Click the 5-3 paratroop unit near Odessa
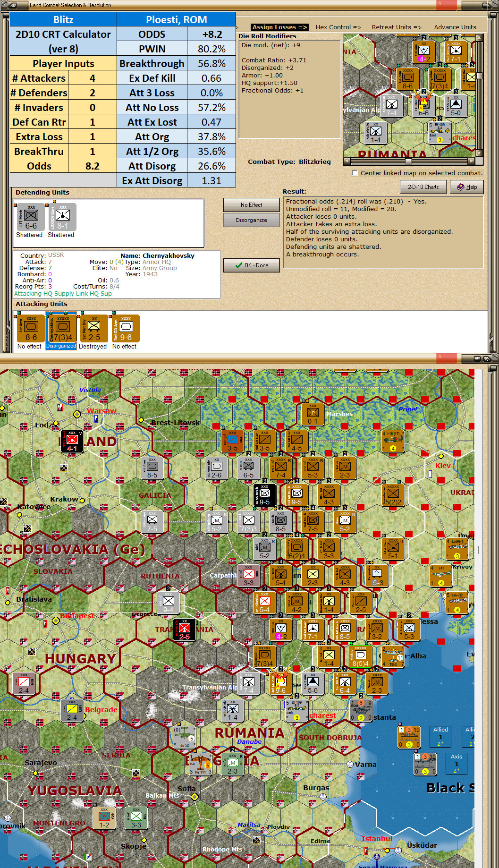 (409, 629)
